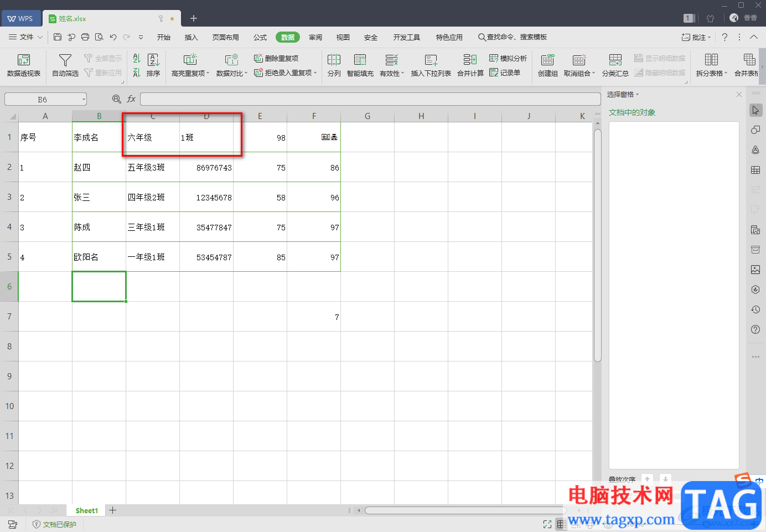Click the zoom magnifier beside formula bar
The image size is (766, 532).
tap(116, 99)
